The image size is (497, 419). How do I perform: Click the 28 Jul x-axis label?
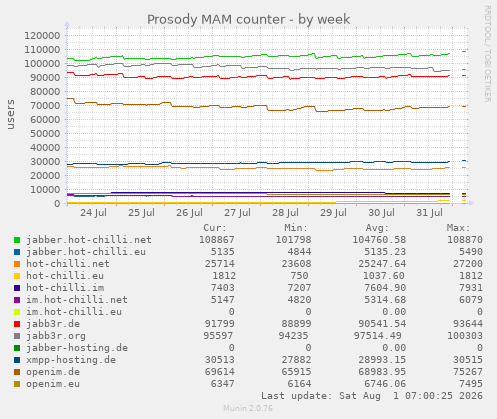[x=285, y=213]
